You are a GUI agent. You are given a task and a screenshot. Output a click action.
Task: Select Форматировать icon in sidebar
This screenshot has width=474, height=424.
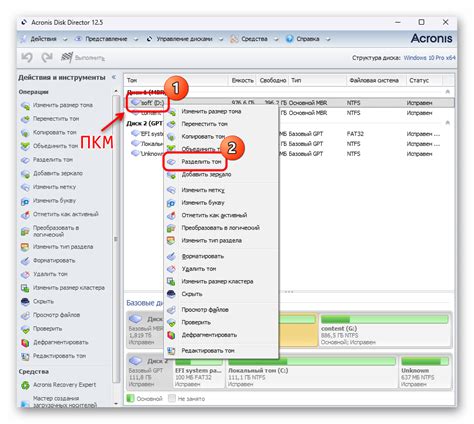tap(25, 261)
